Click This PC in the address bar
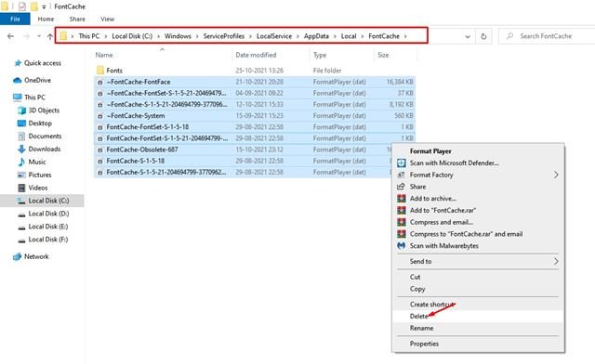The height and width of the screenshot is (364, 595). (89, 36)
